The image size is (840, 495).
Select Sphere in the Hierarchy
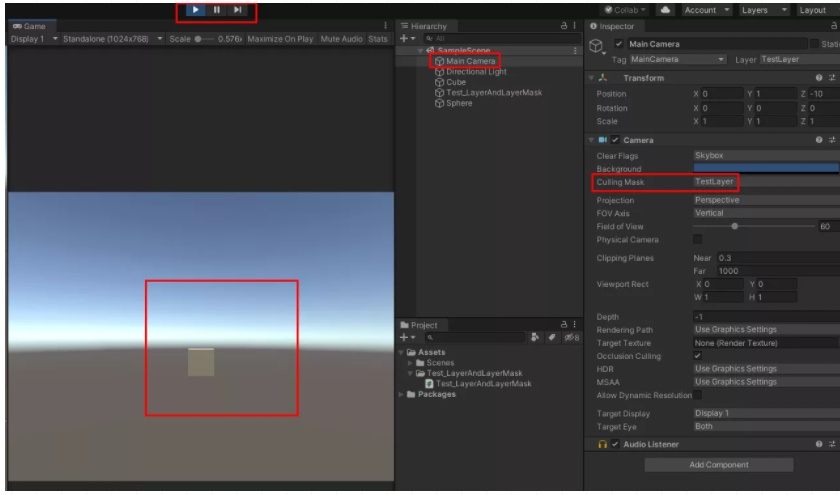point(453,103)
